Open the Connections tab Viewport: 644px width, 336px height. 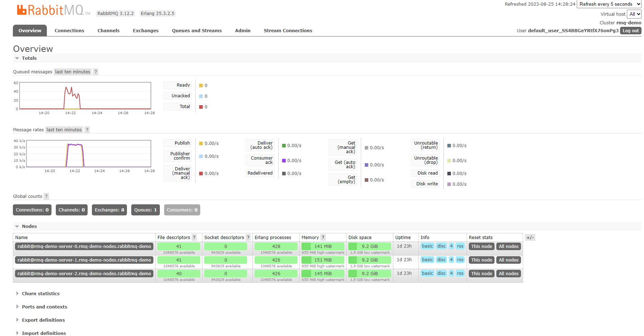pyautogui.click(x=69, y=31)
